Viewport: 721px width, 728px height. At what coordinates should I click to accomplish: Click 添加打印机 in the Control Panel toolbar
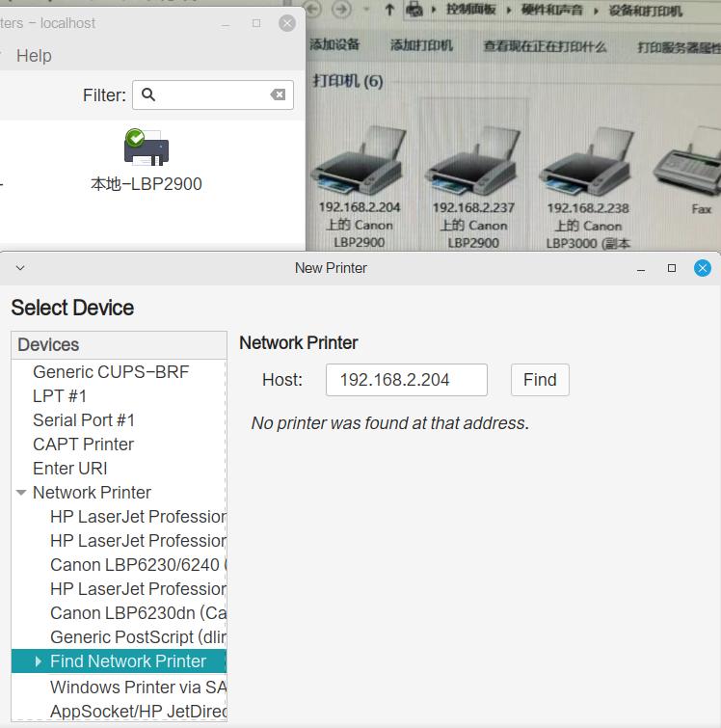[x=421, y=45]
